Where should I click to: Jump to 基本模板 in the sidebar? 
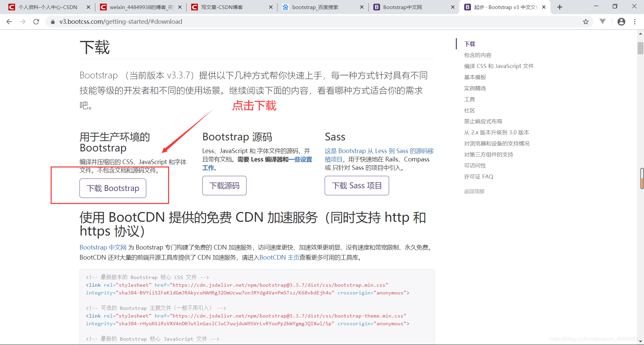click(x=475, y=77)
